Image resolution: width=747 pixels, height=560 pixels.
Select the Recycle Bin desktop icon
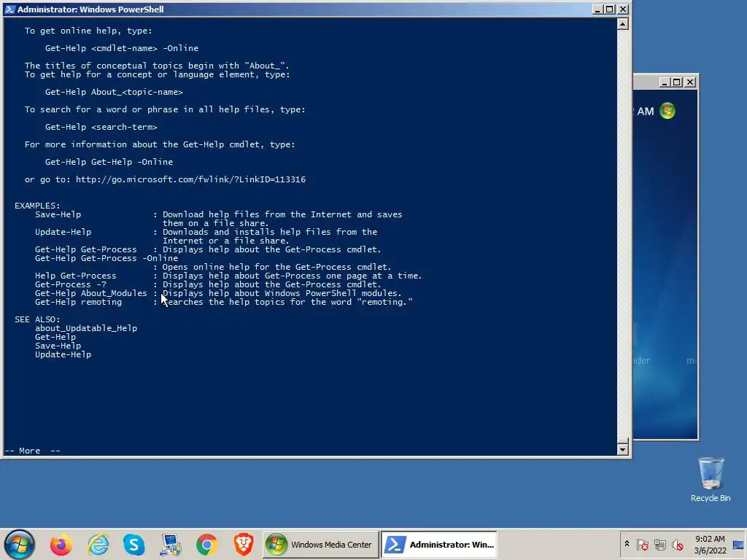711,480
